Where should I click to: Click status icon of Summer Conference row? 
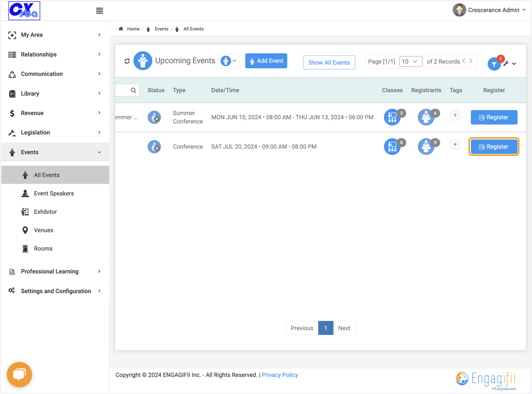[x=154, y=118]
